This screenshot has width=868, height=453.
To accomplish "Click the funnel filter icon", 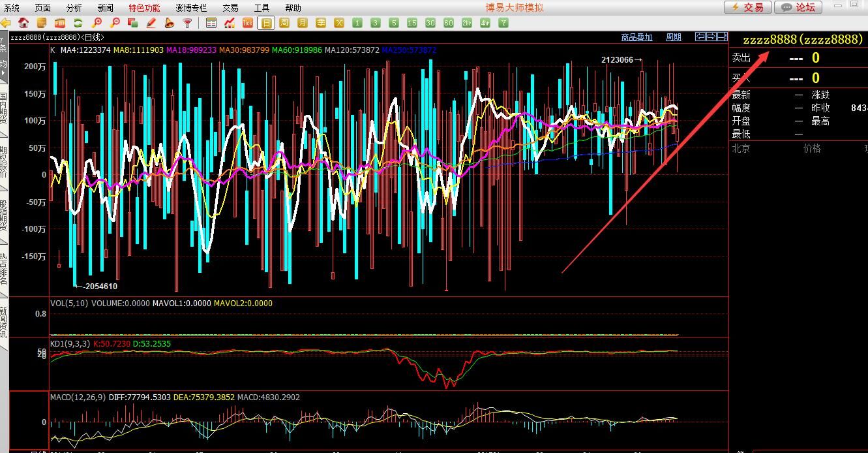I will point(188,23).
